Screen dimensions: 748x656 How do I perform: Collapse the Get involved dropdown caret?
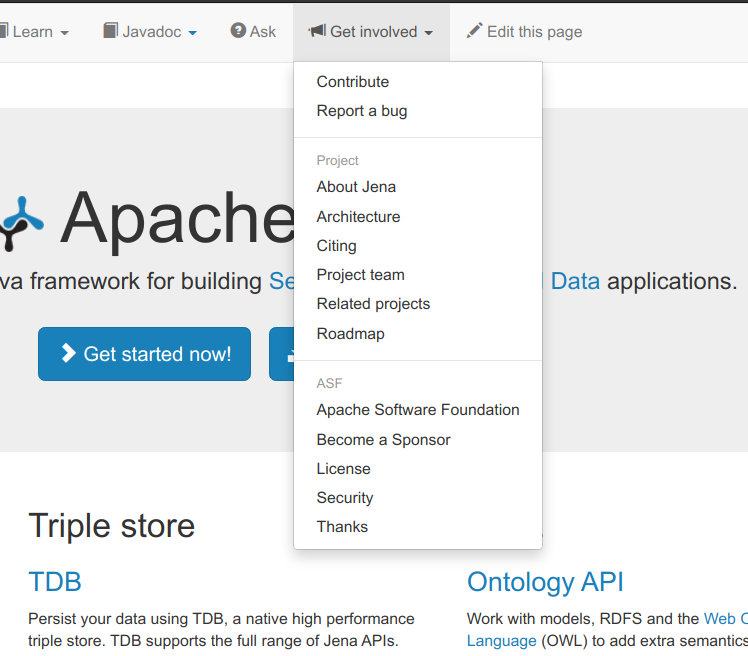[x=428, y=33]
